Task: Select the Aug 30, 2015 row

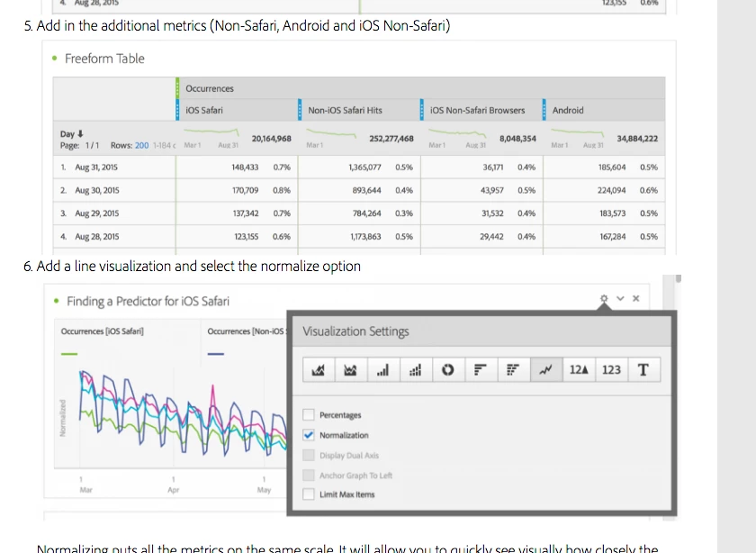Action: [359, 190]
